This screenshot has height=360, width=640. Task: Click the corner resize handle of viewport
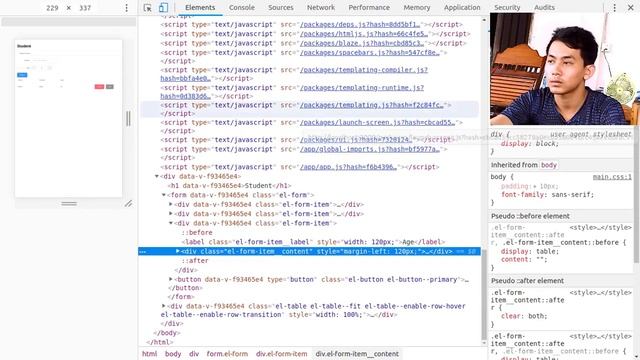click(x=128, y=203)
